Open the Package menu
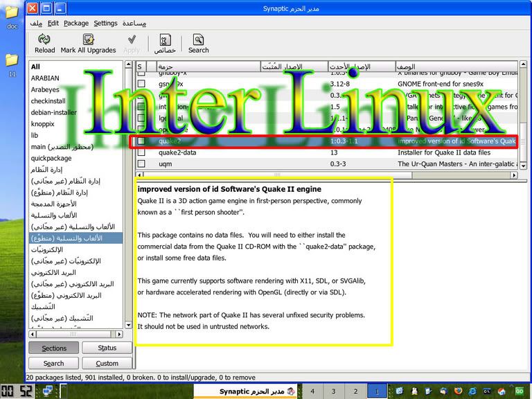 point(76,23)
